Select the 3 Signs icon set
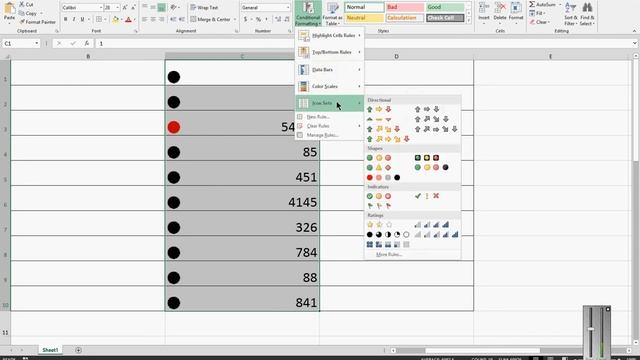This screenshot has width=640, height=360. 379,167
